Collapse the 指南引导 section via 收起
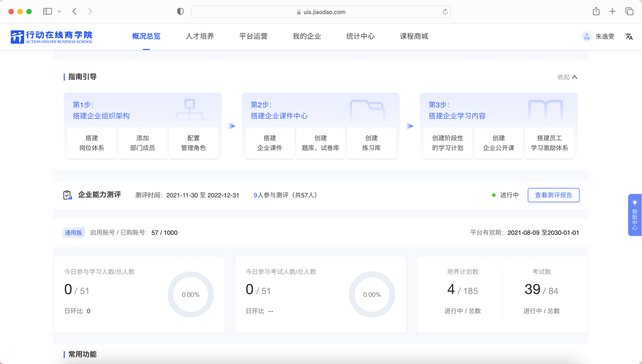The height and width of the screenshot is (364, 642). coord(567,77)
